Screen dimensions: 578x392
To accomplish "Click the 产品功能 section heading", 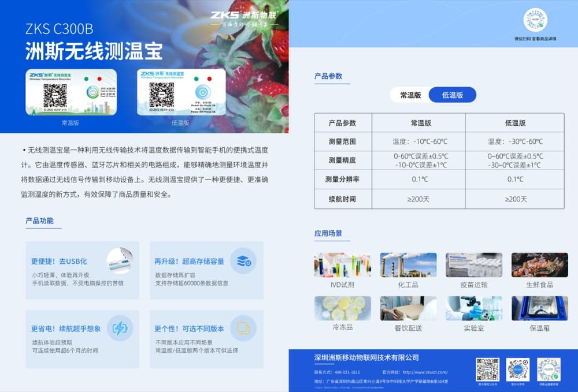I will (39, 221).
